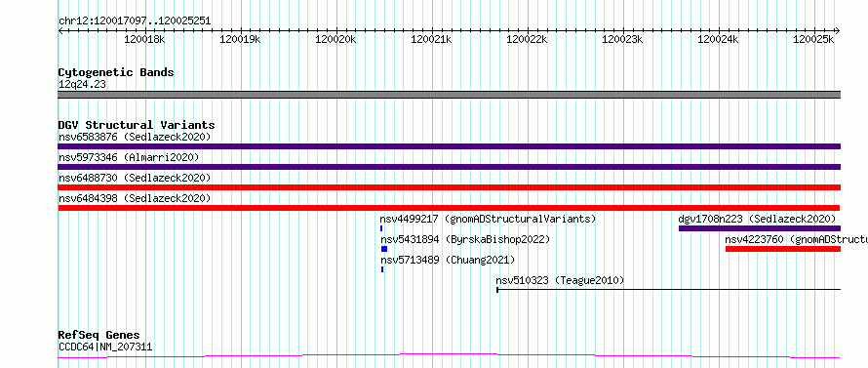Click the 120018k ruler tick
Screen dimensions: 868x368
point(144,39)
